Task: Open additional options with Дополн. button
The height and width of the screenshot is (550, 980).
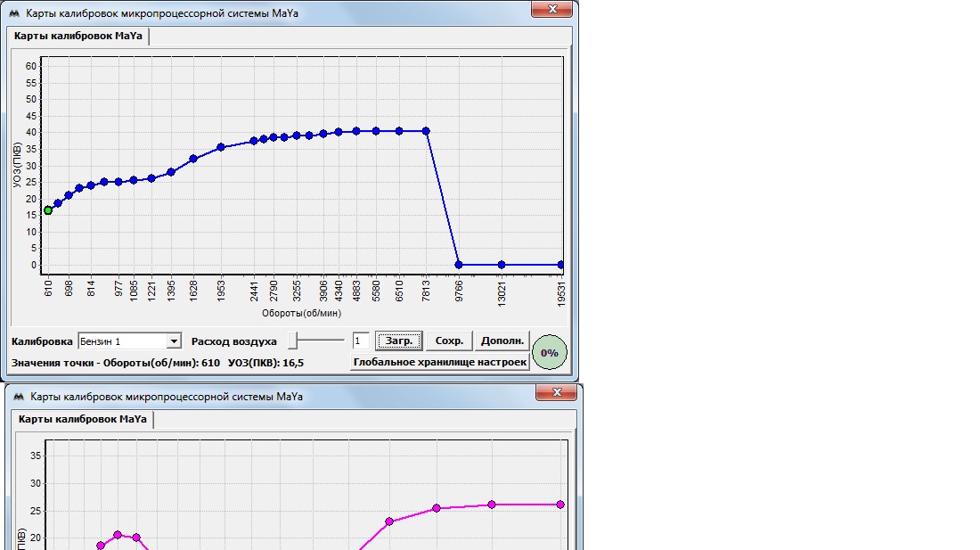Action: (x=503, y=341)
